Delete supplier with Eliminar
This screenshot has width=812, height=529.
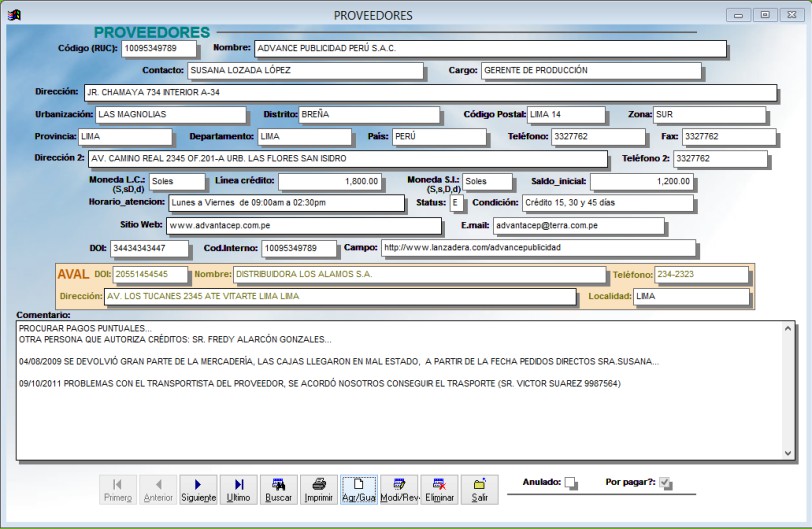click(x=439, y=490)
